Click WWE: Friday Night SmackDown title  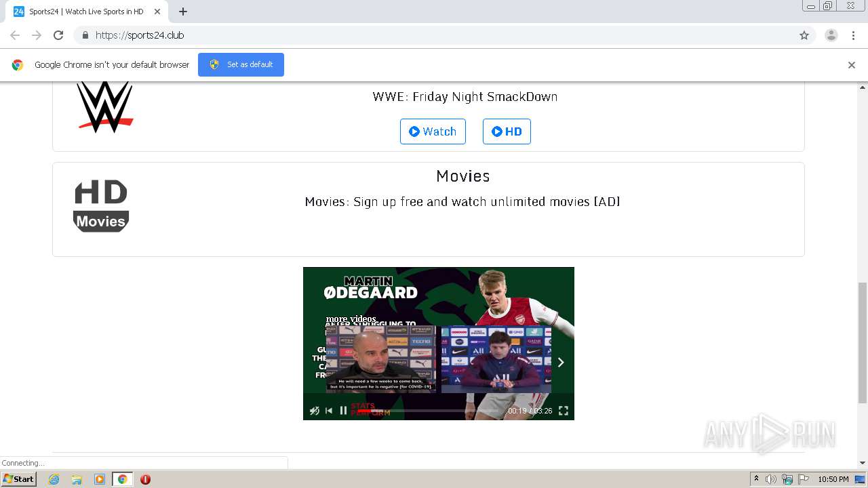465,96
